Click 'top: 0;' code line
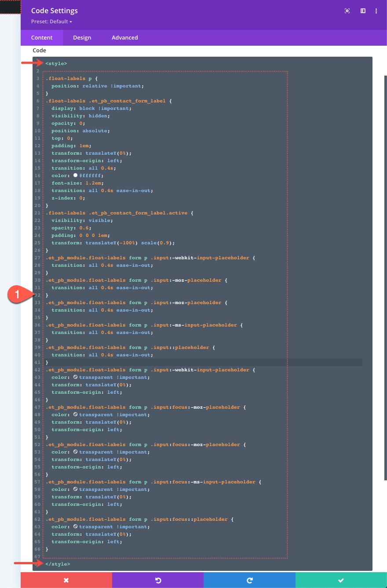The width and height of the screenshot is (387, 588). 62,138
